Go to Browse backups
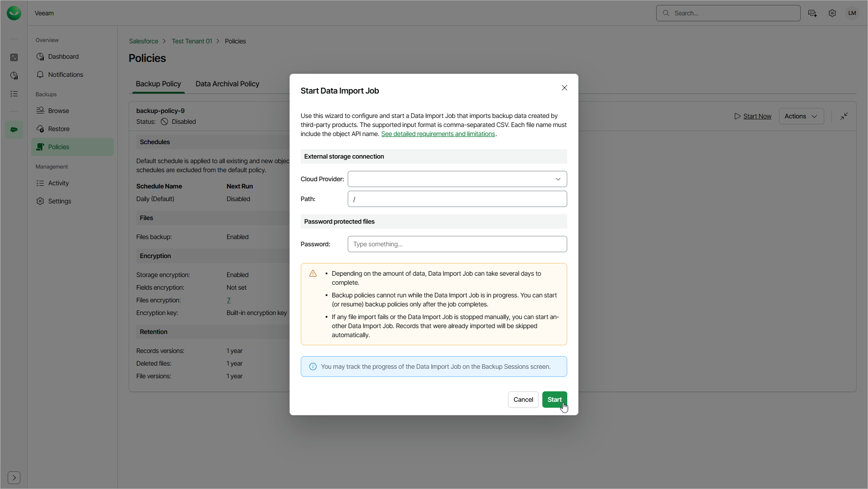 [x=72, y=111]
